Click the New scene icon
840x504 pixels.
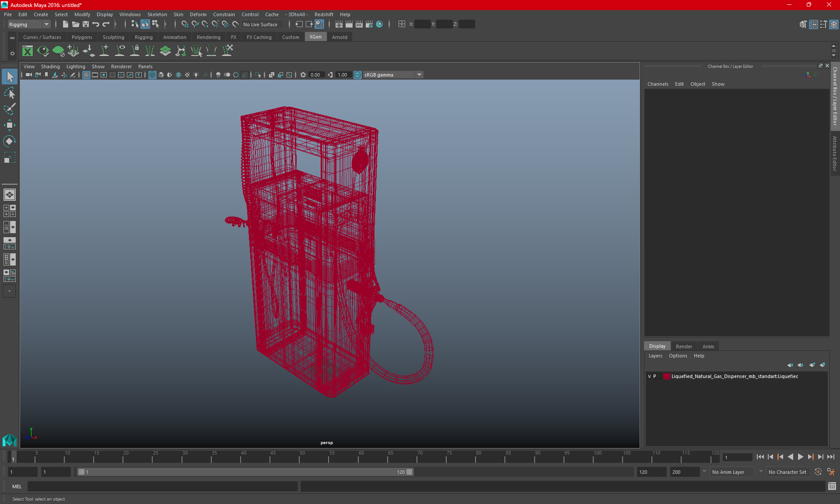click(x=65, y=24)
